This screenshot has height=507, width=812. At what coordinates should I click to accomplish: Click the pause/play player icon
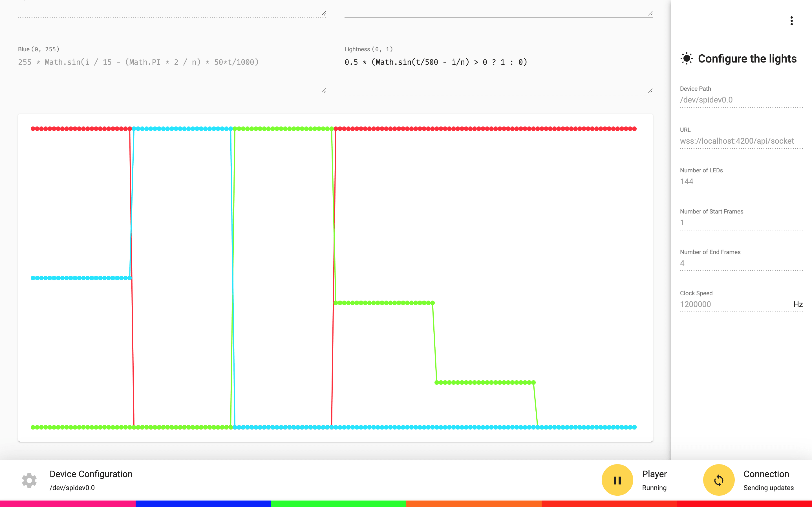click(x=617, y=480)
